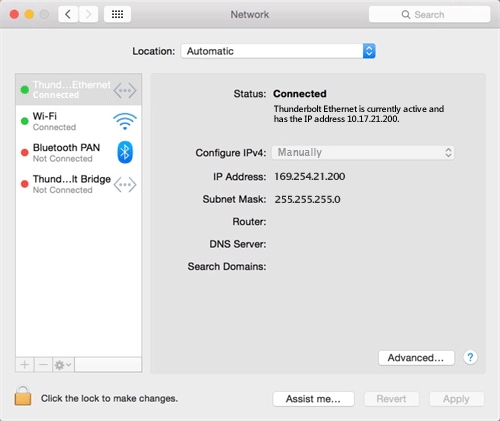500x421 pixels.
Task: Select Bluetooth PAN in the services list
Action: pos(79,153)
